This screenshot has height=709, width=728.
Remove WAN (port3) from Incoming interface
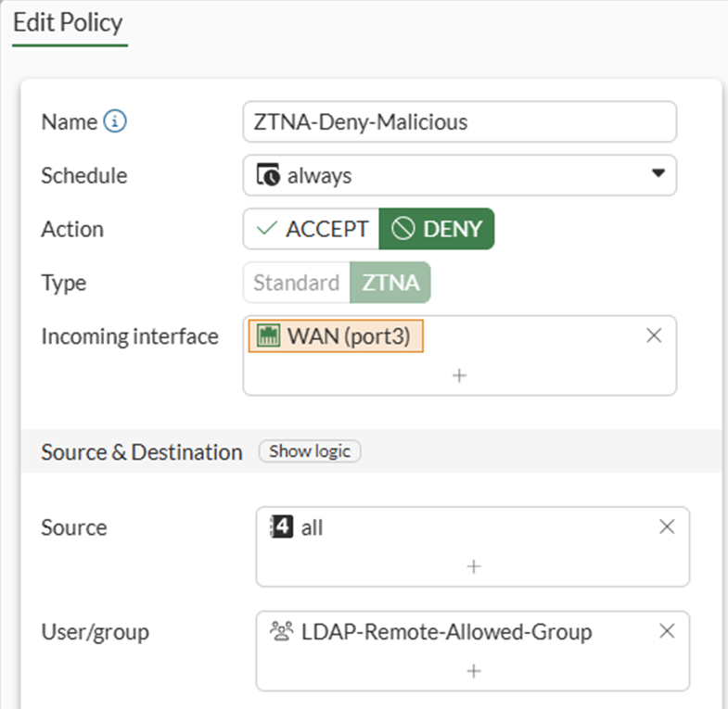point(654,336)
